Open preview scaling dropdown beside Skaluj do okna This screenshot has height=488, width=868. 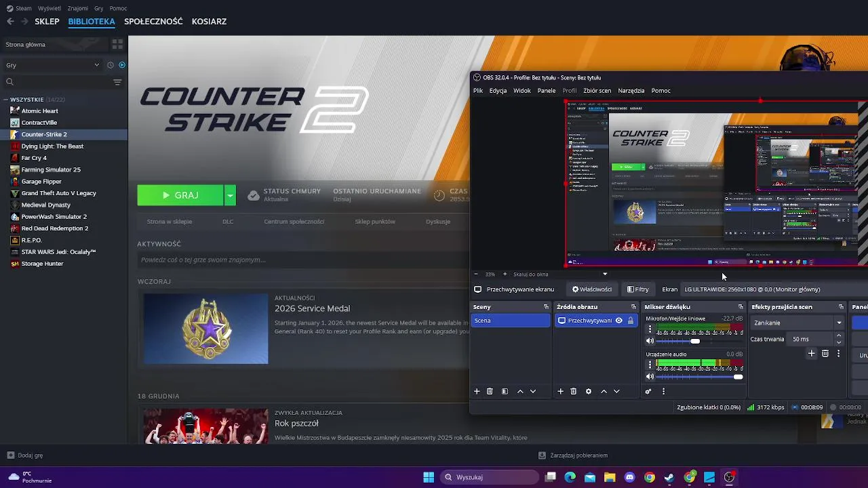tap(605, 274)
